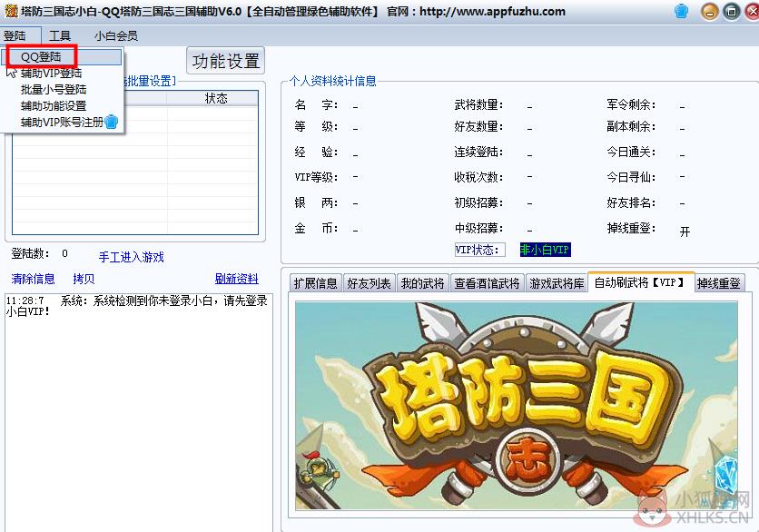Click inside the system message log box

139,412
